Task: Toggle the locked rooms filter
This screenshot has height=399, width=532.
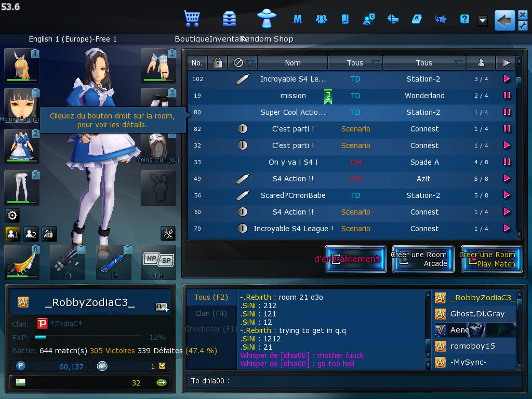Action: (218, 63)
